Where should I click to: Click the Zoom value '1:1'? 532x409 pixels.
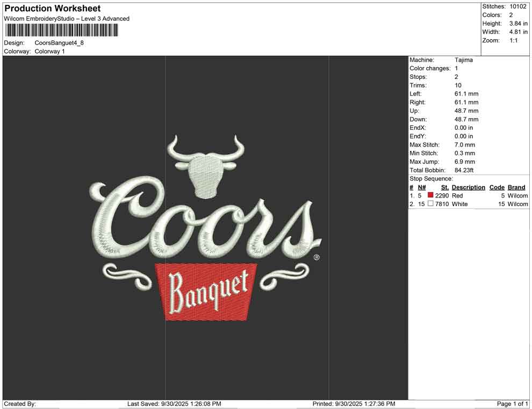tap(513, 40)
